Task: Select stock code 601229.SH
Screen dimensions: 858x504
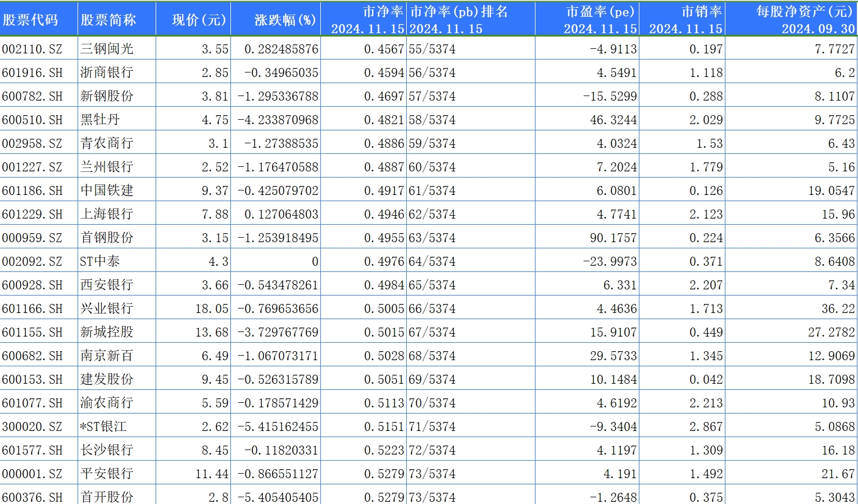Action: (32, 215)
